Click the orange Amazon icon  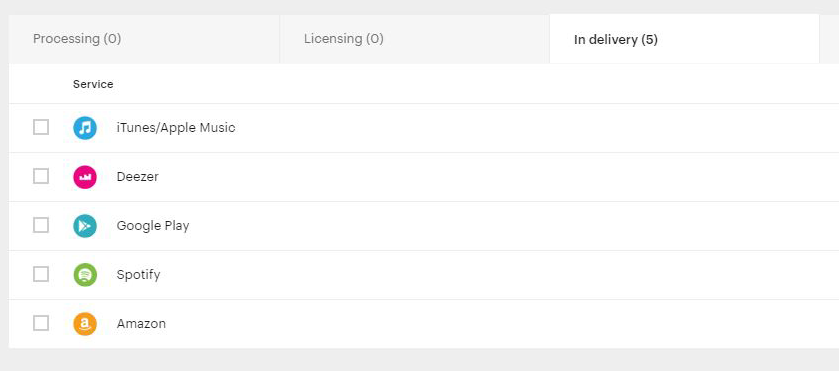pyautogui.click(x=85, y=324)
